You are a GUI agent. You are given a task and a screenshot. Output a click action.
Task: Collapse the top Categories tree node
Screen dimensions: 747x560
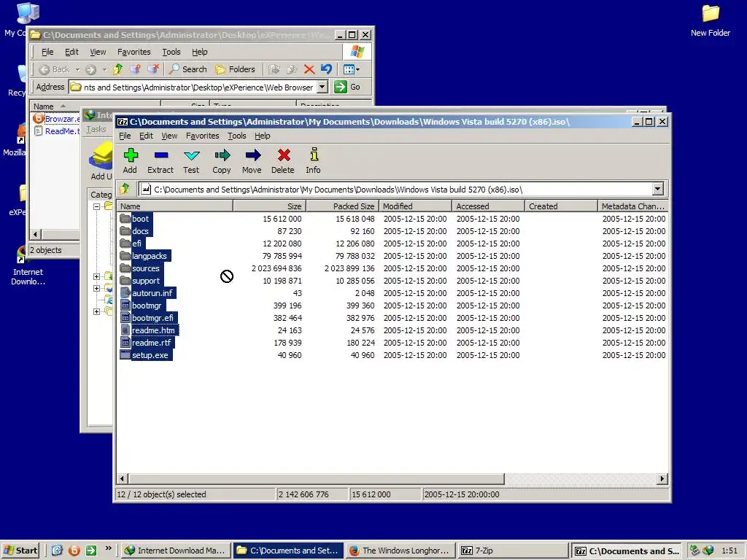(x=96, y=206)
